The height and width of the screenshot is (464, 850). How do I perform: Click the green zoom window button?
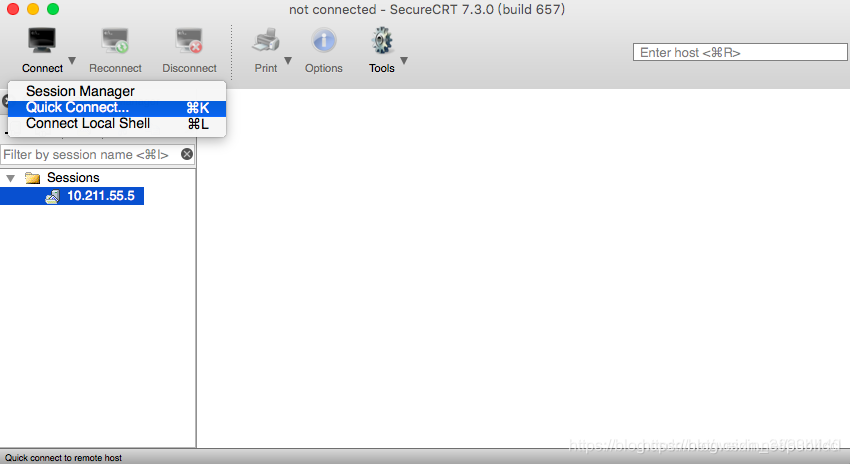(x=53, y=9)
